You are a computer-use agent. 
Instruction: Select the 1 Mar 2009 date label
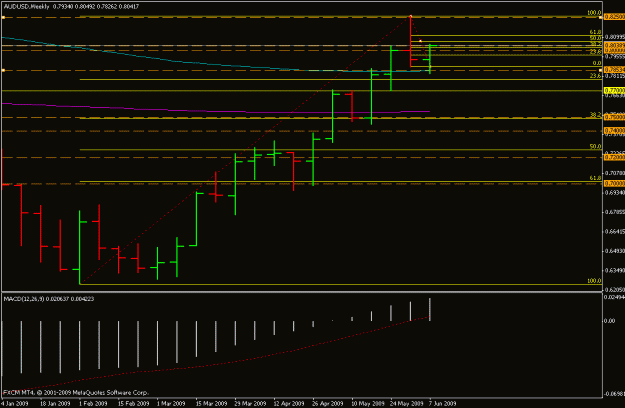171,403
